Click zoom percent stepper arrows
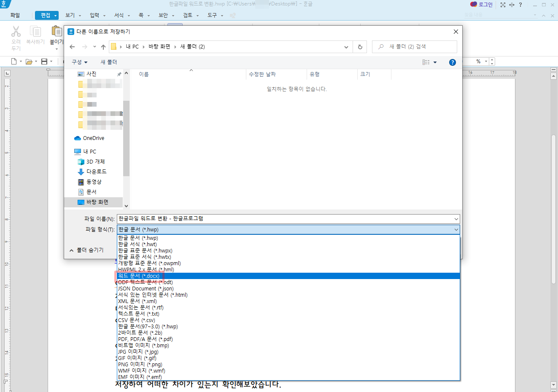 pos(492,62)
